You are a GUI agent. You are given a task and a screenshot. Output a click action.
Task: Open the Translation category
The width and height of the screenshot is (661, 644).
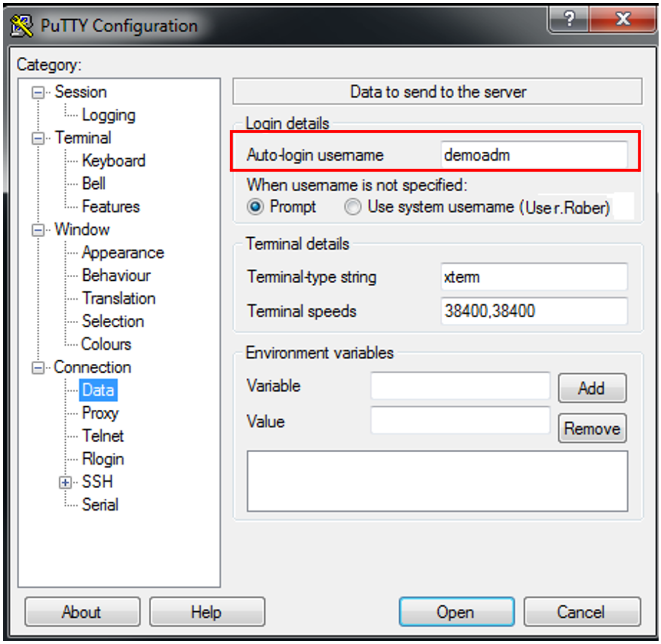(x=118, y=298)
